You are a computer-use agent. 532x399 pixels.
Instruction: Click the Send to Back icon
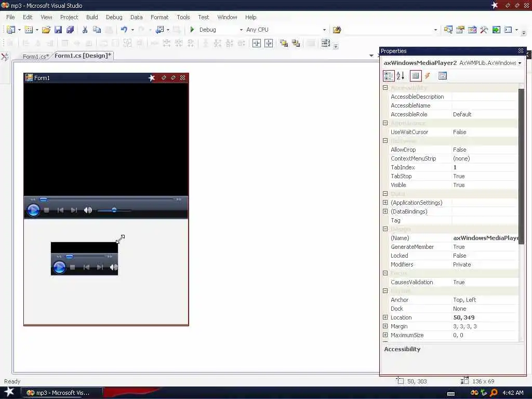tap(296, 43)
